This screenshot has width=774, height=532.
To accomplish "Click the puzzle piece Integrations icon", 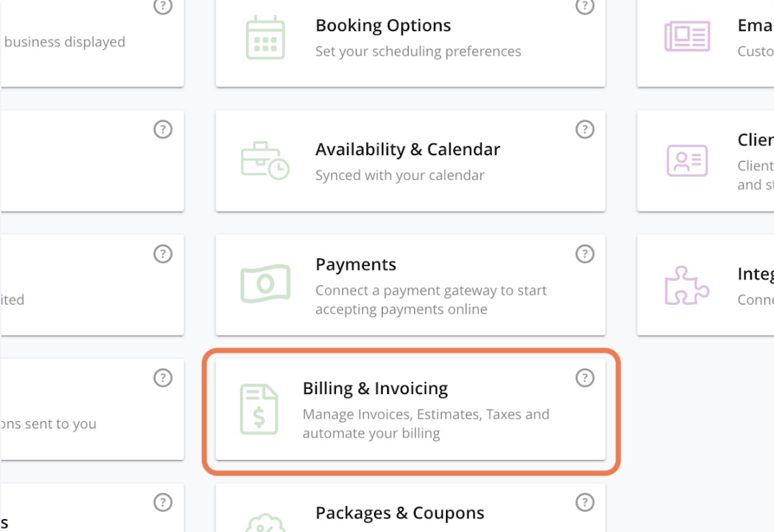I will click(x=686, y=285).
